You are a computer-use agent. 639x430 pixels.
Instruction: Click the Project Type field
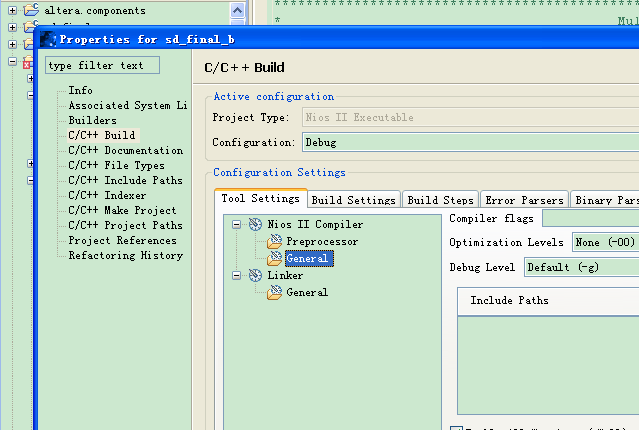click(x=470, y=117)
